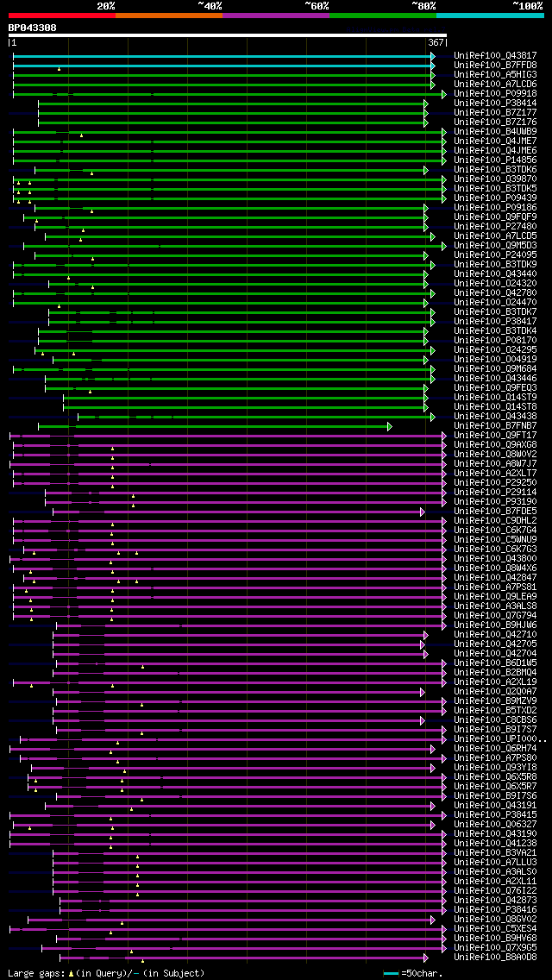Open hit UniRef100_A7LCD6
Image resolution: width=552 pixels, height=980 pixels.
point(495,84)
